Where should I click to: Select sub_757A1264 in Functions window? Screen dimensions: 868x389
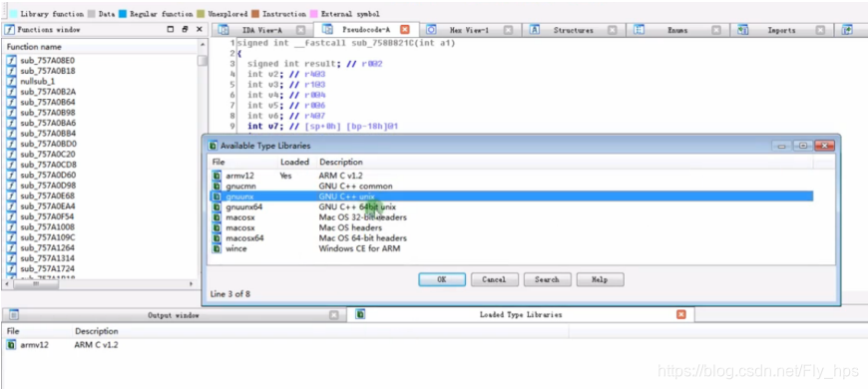[48, 248]
